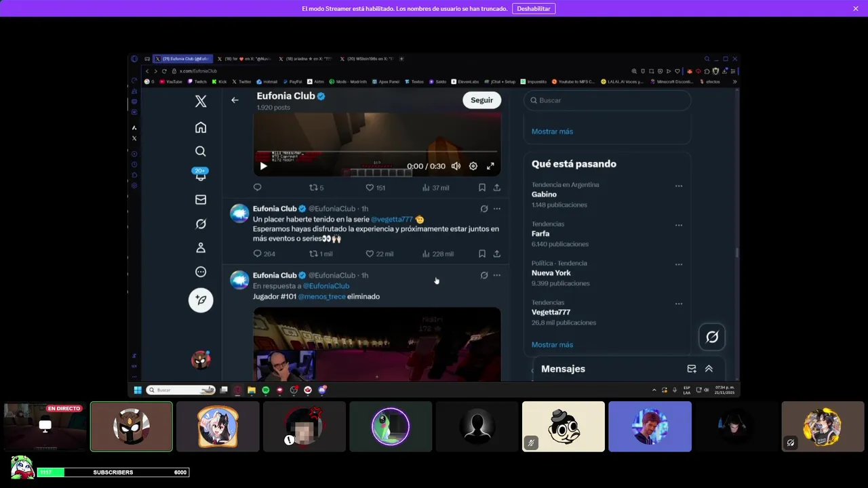Open the @menos_trece mention link
The height and width of the screenshot is (488, 868).
(321, 296)
